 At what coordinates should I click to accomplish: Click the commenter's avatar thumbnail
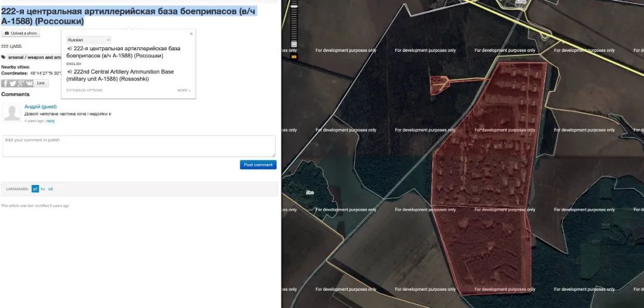[12, 112]
